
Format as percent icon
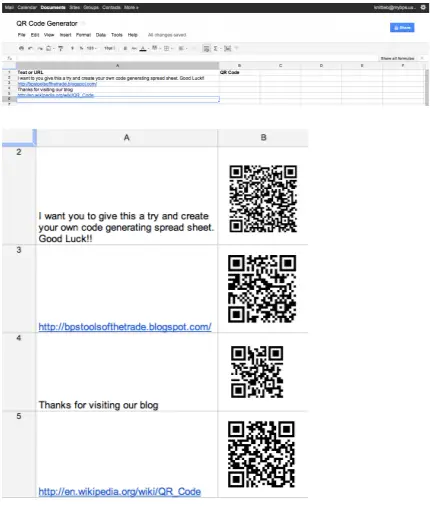point(81,48)
